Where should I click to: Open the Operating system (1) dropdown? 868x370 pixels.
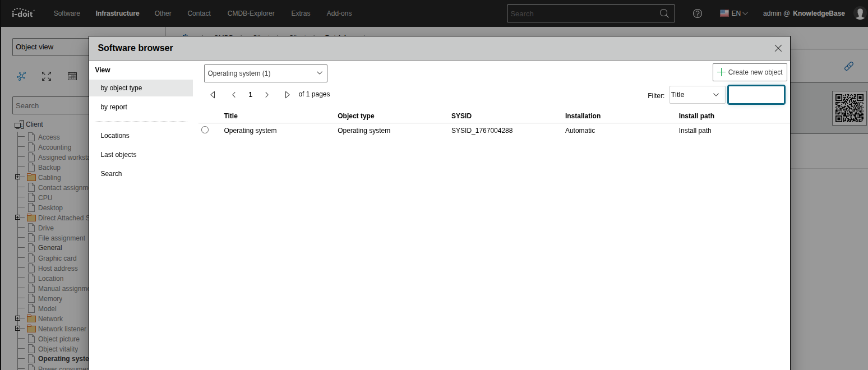265,73
